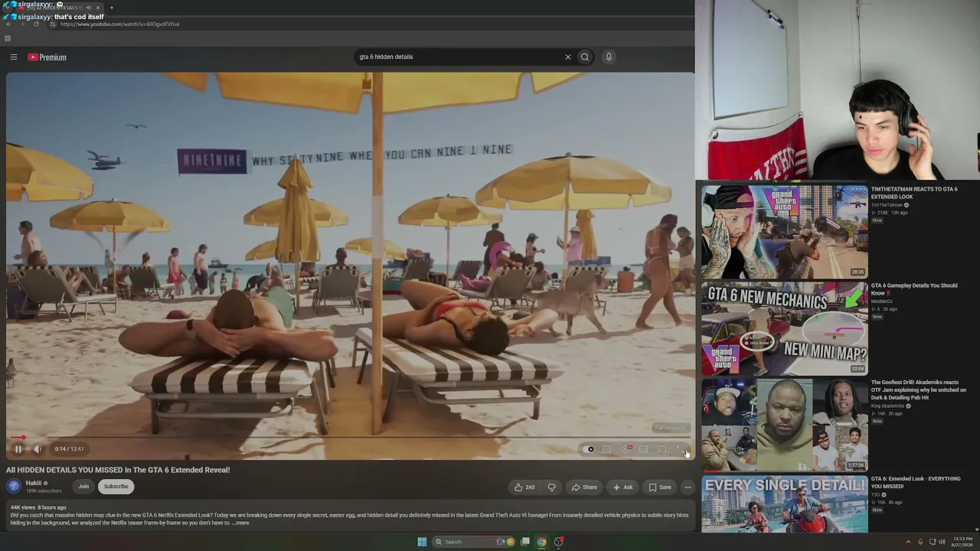
Task: Open the apps grid in bookmarks bar
Action: [8, 38]
